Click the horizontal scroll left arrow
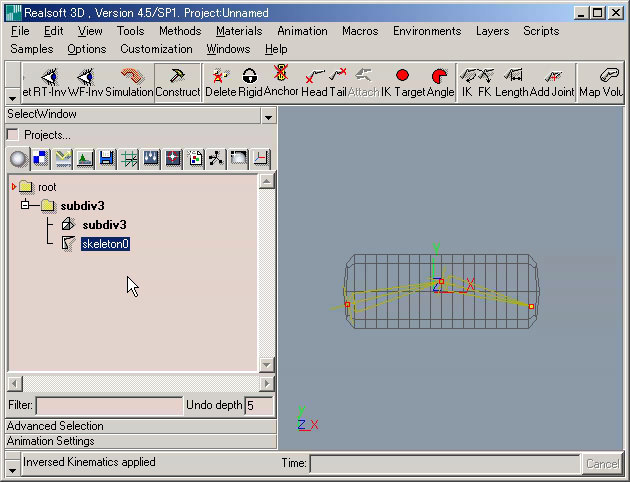The image size is (630, 482). (x=15, y=384)
